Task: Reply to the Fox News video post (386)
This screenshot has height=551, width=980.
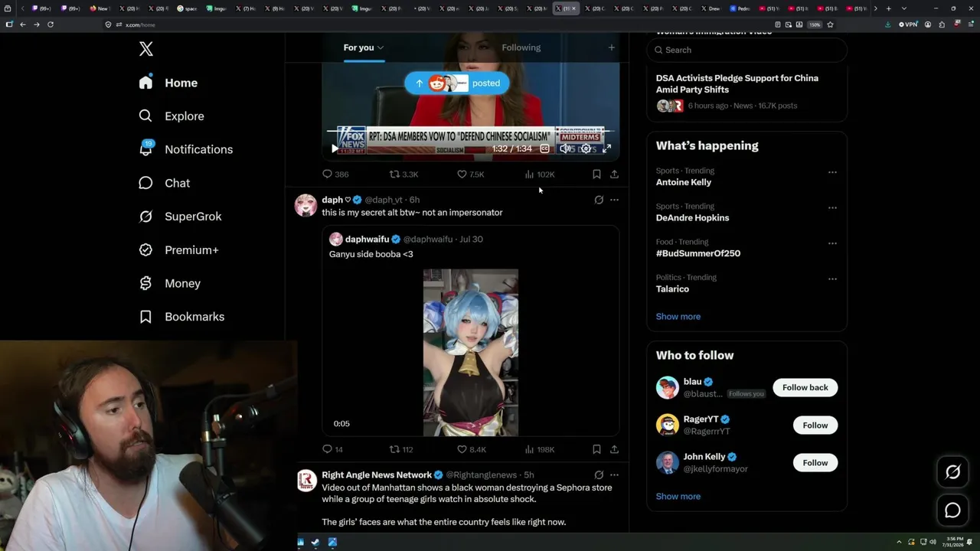Action: tap(335, 174)
